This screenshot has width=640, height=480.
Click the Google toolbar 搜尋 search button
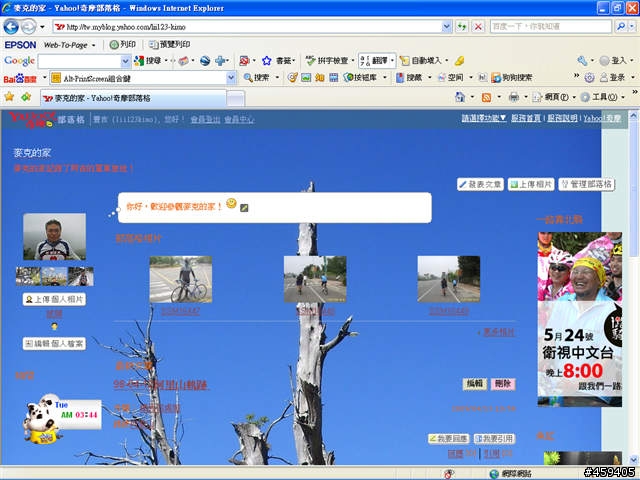[x=148, y=61]
